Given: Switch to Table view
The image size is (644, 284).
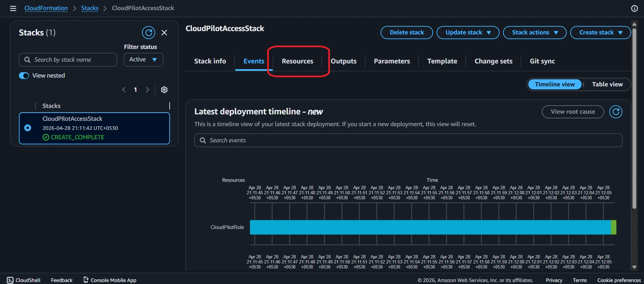Looking at the screenshot, I should click(607, 84).
